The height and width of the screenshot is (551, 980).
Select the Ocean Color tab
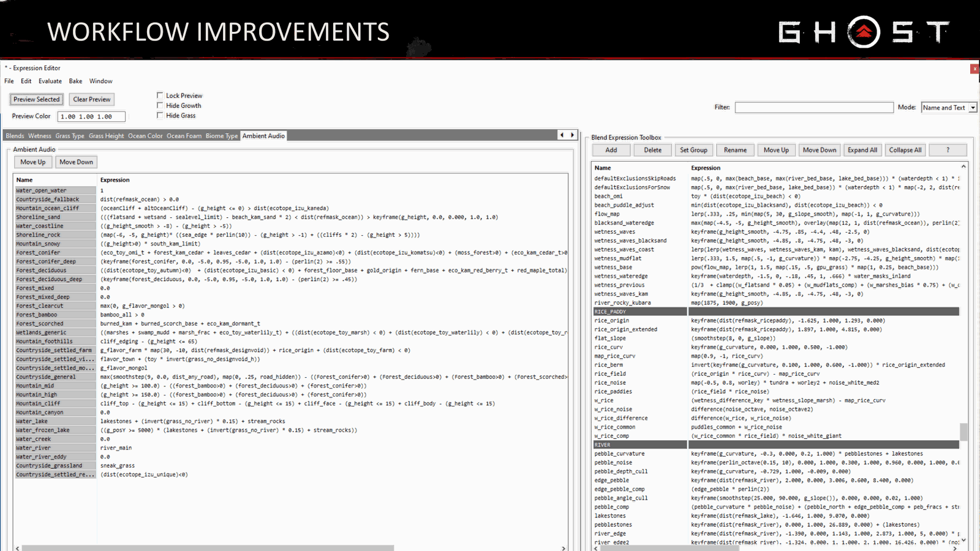(145, 136)
